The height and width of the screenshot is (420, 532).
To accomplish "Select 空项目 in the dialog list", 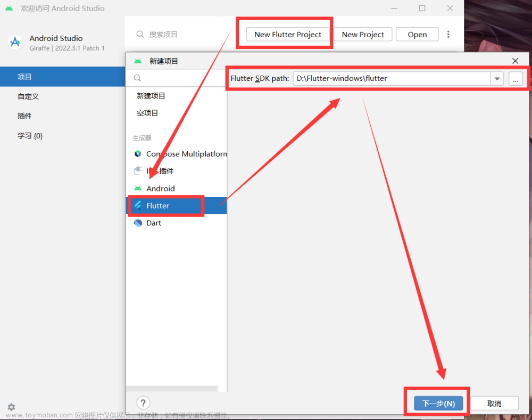I will tap(177, 113).
